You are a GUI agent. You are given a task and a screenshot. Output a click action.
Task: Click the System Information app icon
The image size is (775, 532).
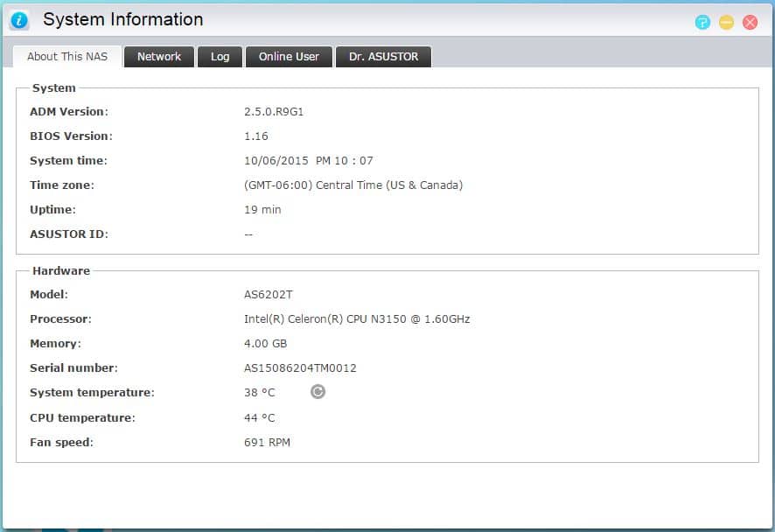pyautogui.click(x=19, y=20)
